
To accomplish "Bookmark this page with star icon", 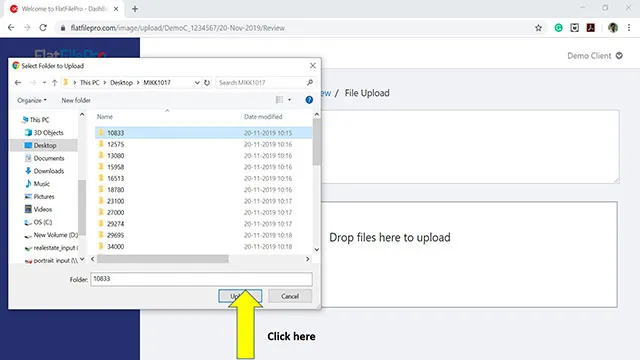I will point(538,28).
